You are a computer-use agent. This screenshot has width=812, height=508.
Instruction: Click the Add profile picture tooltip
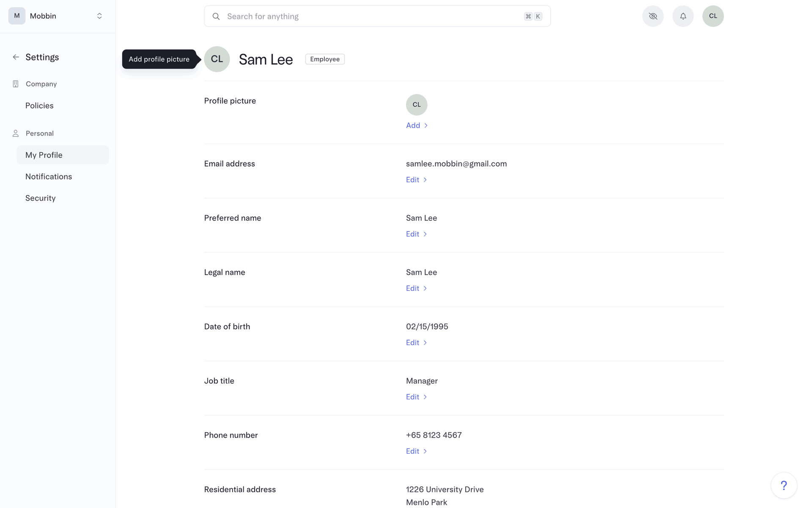[159, 59]
